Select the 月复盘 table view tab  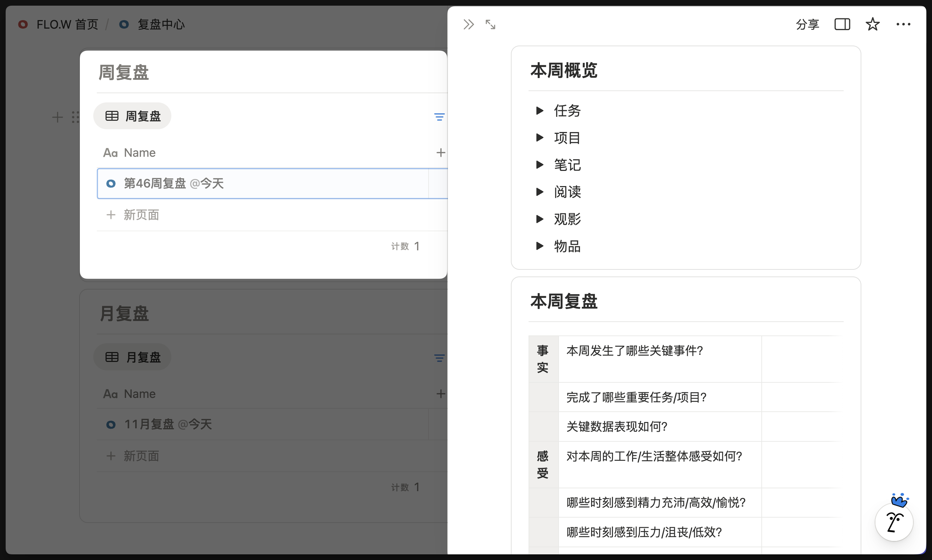(132, 357)
